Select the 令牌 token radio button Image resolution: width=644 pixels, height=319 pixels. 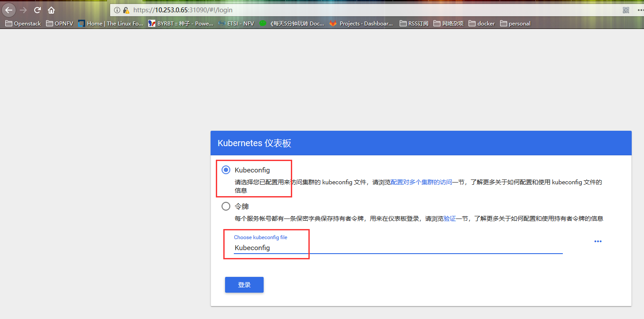tap(226, 206)
